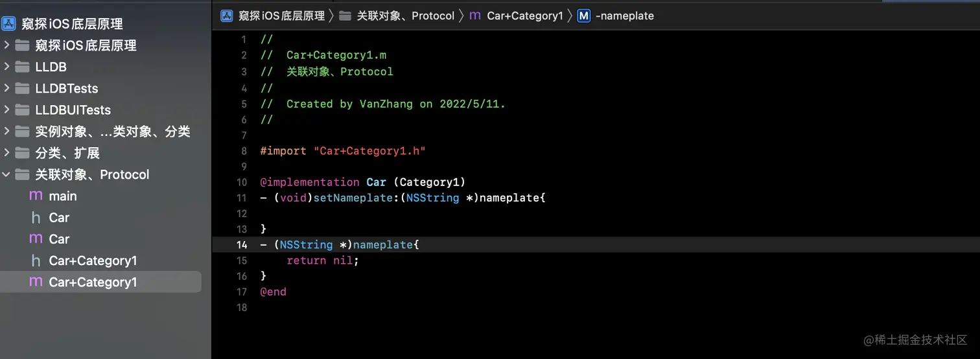Click line number 11 in the gutter
Screen dimensions: 980x359
pos(242,198)
